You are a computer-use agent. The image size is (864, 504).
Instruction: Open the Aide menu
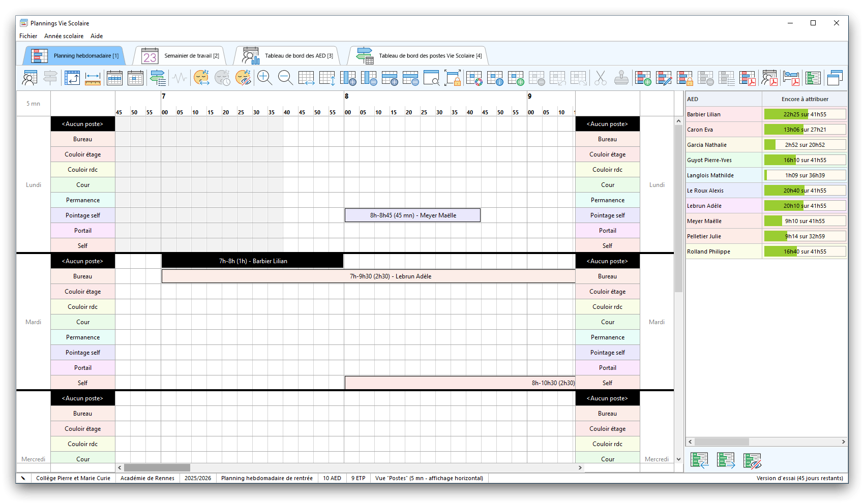coord(97,36)
